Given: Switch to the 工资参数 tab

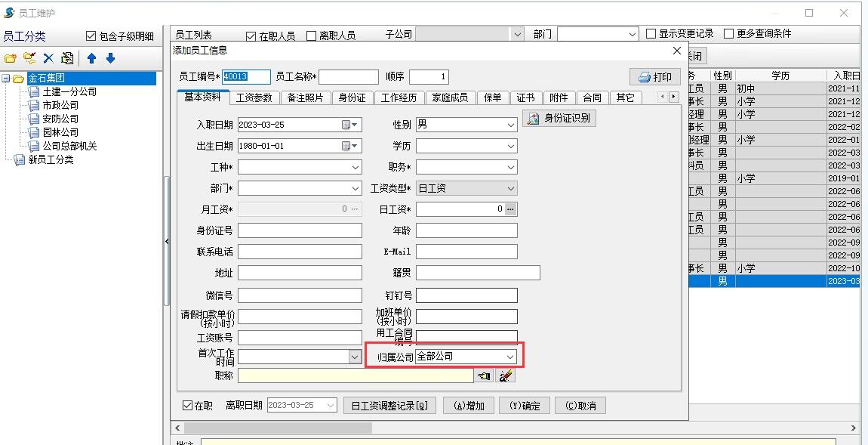Looking at the screenshot, I should (254, 97).
